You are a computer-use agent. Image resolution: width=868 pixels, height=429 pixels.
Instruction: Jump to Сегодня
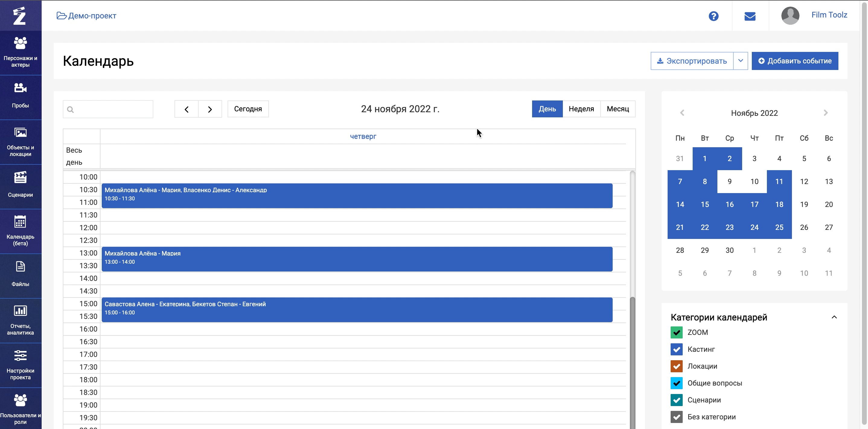[x=248, y=109]
